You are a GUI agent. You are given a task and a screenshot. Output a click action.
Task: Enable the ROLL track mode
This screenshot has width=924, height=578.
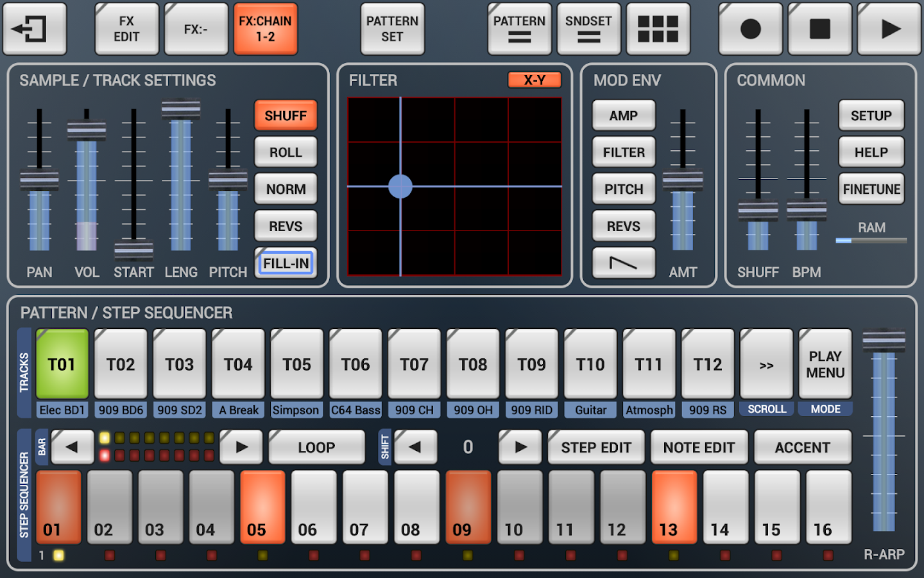286,152
